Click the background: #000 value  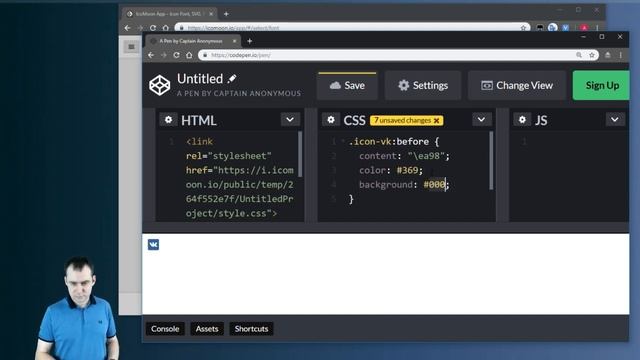(434, 184)
